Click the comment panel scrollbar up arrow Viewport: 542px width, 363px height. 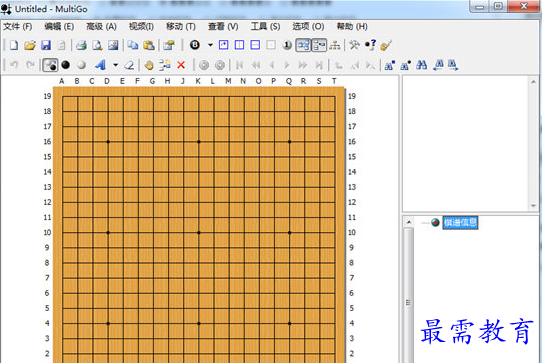click(x=533, y=82)
